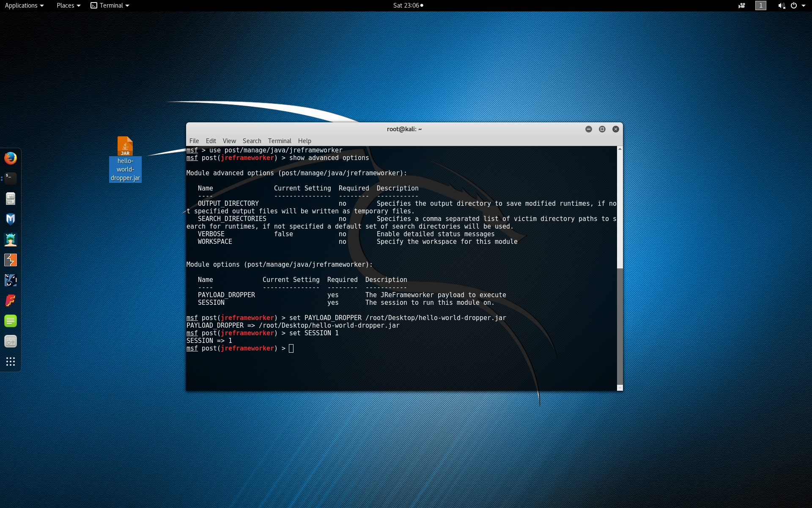
Task: Open the Terminal menu dropdown
Action: coord(280,141)
